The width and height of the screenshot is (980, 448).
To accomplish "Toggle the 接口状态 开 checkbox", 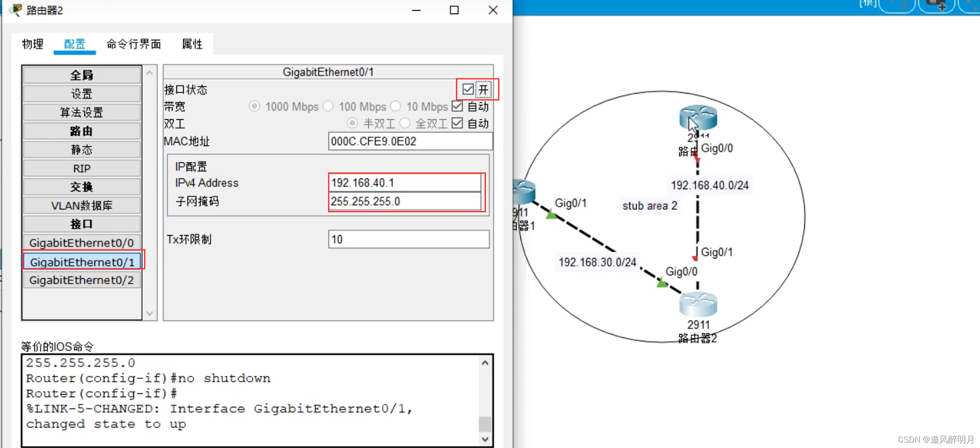I will pyautogui.click(x=468, y=89).
